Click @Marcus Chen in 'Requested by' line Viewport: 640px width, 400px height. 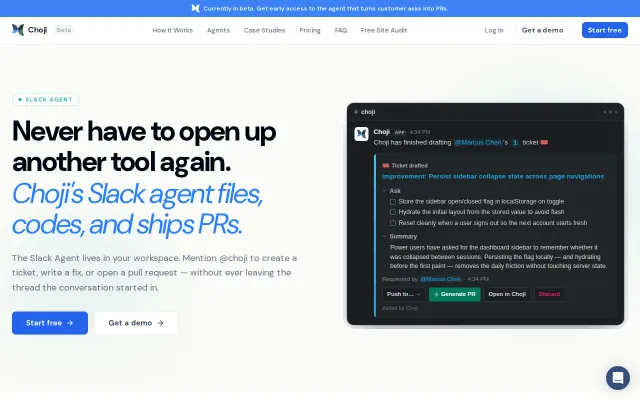tap(440, 279)
